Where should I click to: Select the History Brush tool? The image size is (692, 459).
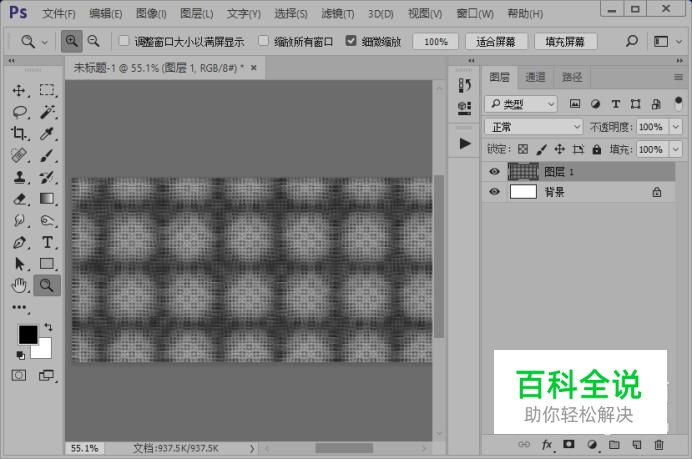pos(47,177)
